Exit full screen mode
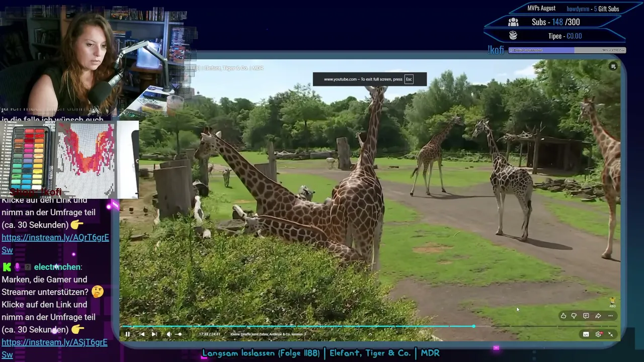 610,334
